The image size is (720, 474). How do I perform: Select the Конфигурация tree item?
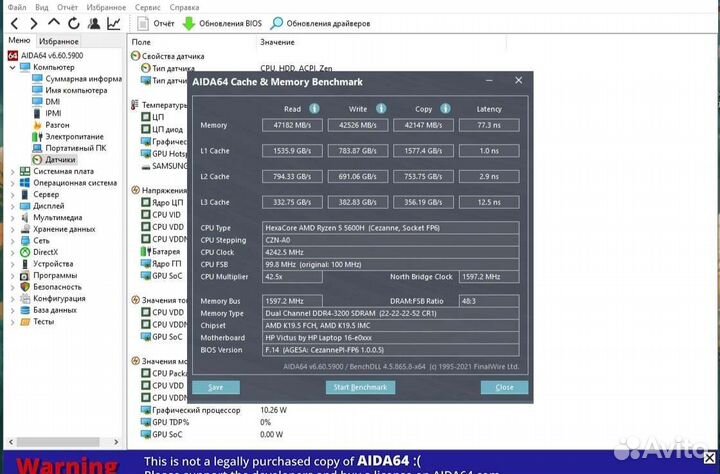(52, 298)
